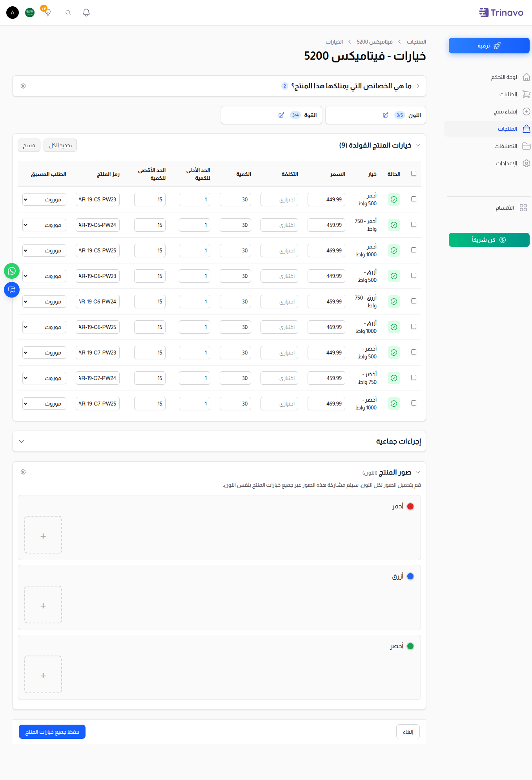Click the green كن شريكًا button

click(x=489, y=240)
